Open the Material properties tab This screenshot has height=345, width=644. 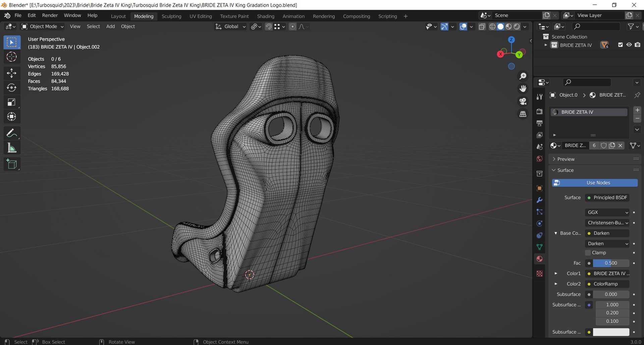pos(539,259)
